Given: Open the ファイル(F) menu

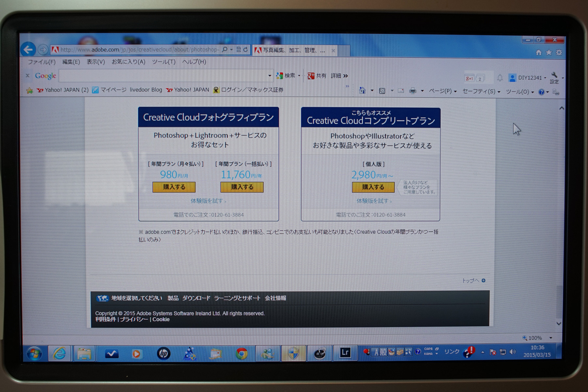Looking at the screenshot, I should tap(41, 62).
